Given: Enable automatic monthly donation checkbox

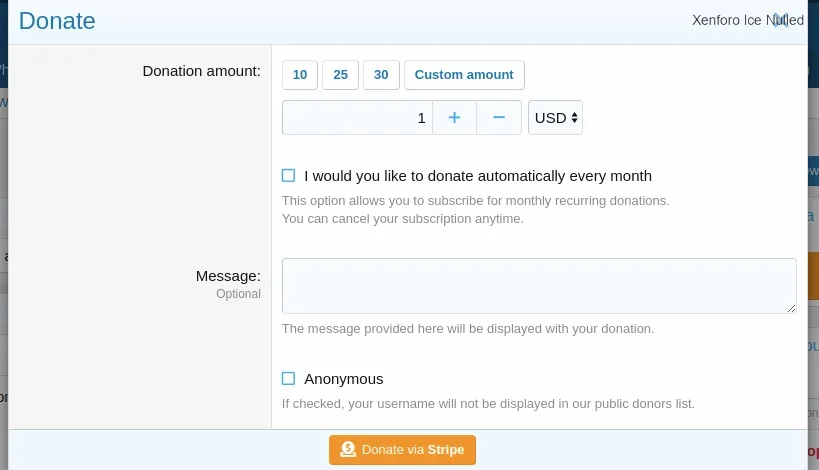Looking at the screenshot, I should click(289, 176).
